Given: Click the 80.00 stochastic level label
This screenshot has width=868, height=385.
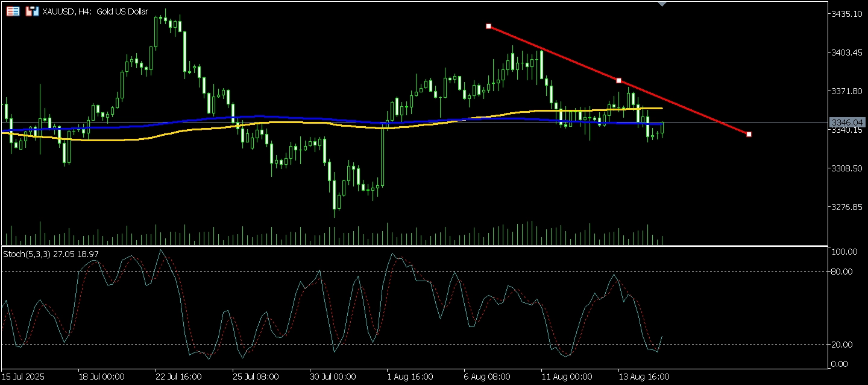Looking at the screenshot, I should click(841, 272).
